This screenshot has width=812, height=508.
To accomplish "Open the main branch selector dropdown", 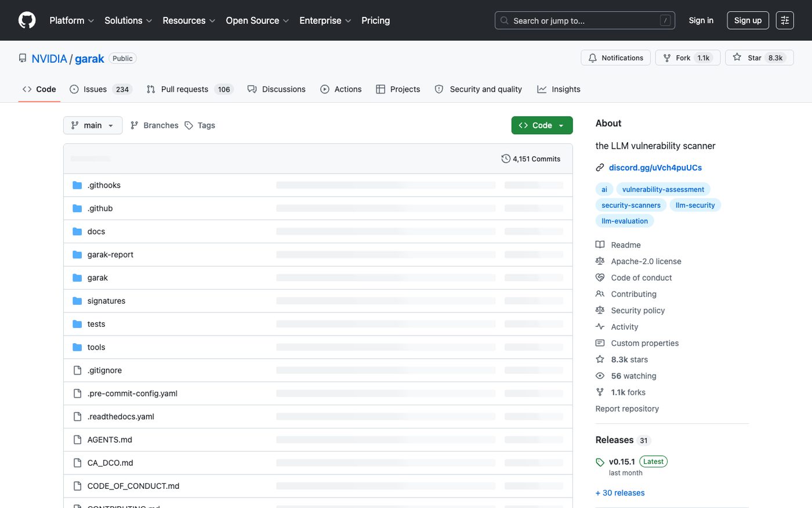I will (93, 125).
